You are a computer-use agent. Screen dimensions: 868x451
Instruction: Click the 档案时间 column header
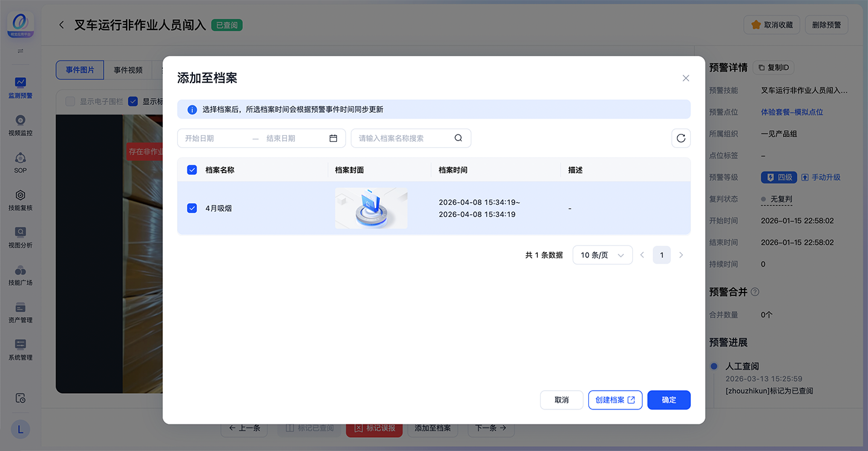tap(453, 170)
